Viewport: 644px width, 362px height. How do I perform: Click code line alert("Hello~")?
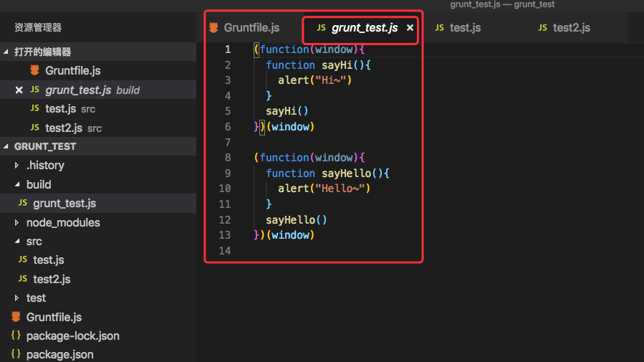325,189
